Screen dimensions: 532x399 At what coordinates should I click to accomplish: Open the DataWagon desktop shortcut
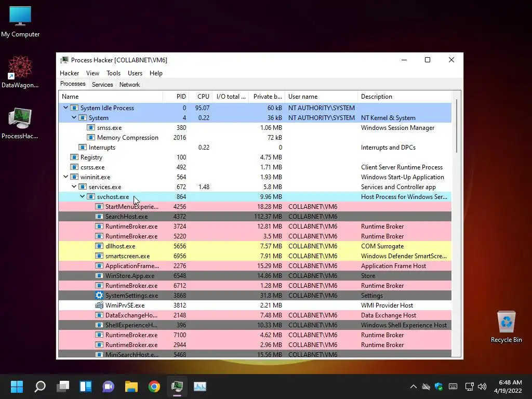click(x=20, y=72)
